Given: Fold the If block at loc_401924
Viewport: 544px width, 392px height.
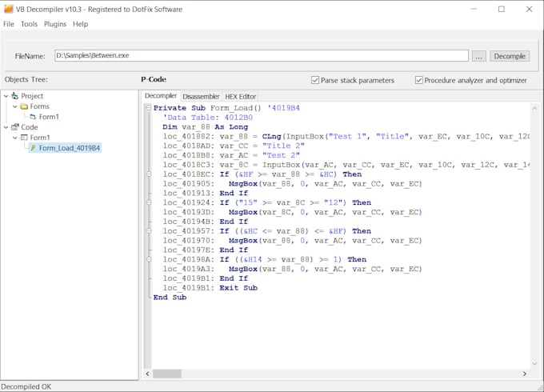Looking at the screenshot, I should 149,202.
